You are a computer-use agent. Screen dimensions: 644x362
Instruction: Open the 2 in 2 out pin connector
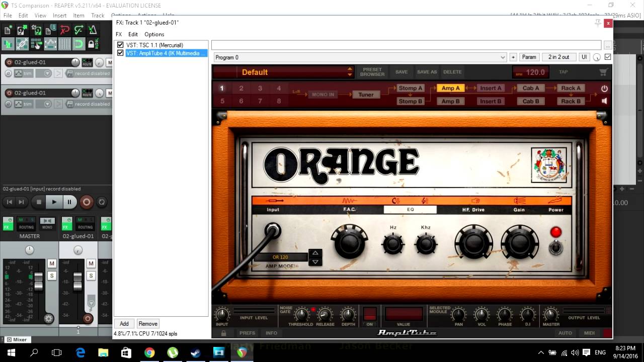[x=558, y=57]
